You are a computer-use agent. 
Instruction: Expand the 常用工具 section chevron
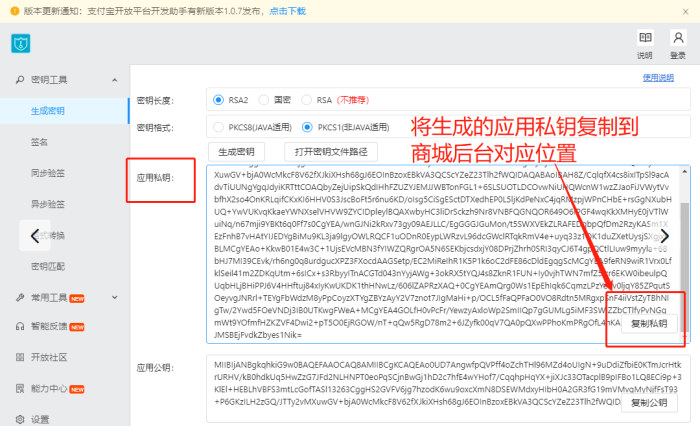click(x=115, y=297)
